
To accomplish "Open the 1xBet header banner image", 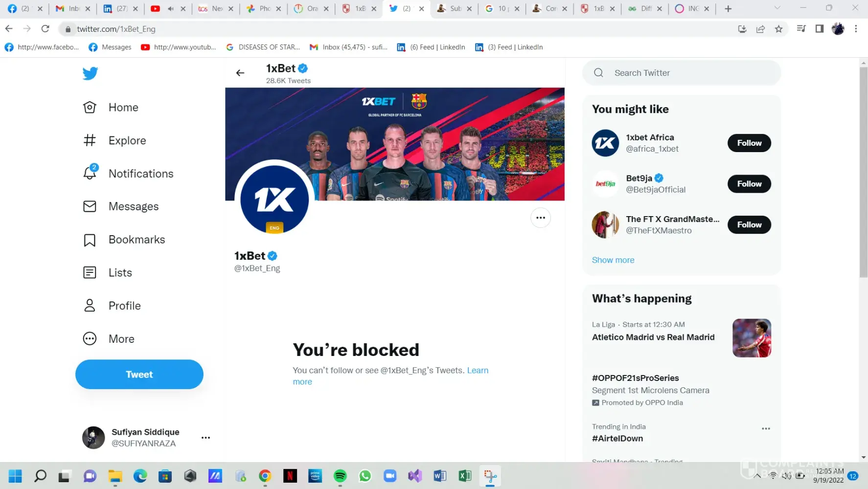I will [394, 144].
